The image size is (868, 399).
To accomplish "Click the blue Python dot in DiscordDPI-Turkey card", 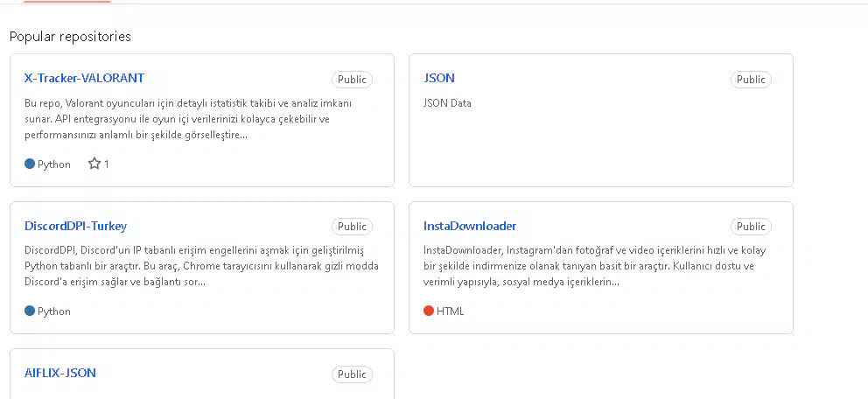I will tap(30, 311).
